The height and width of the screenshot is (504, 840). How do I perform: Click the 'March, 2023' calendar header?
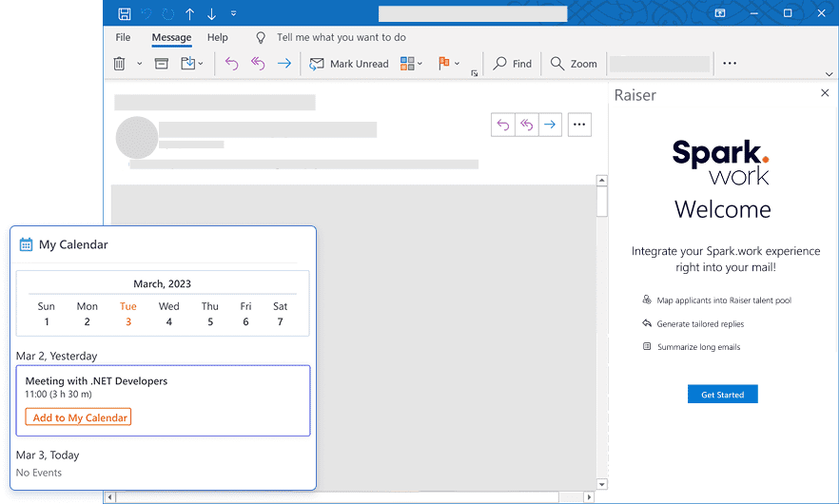click(163, 284)
